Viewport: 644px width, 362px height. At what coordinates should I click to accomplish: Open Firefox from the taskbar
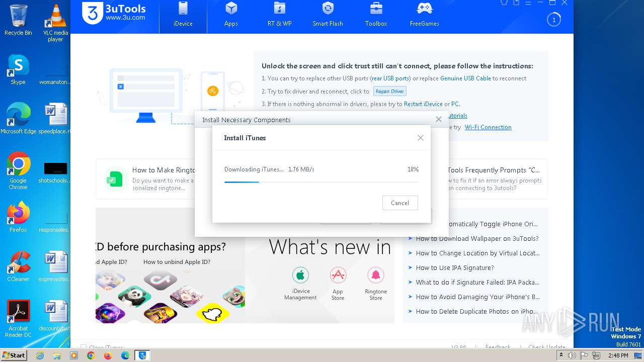tap(108, 355)
